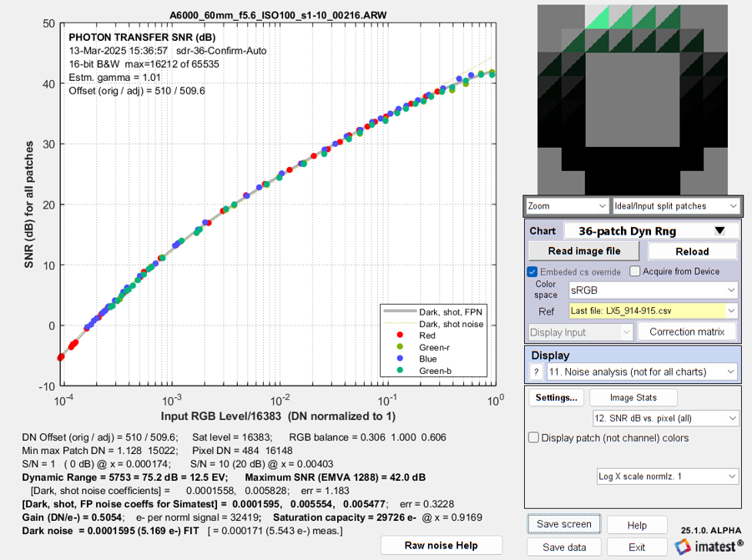Click the Save data button
Screen dimensions: 752x560
coord(564,547)
